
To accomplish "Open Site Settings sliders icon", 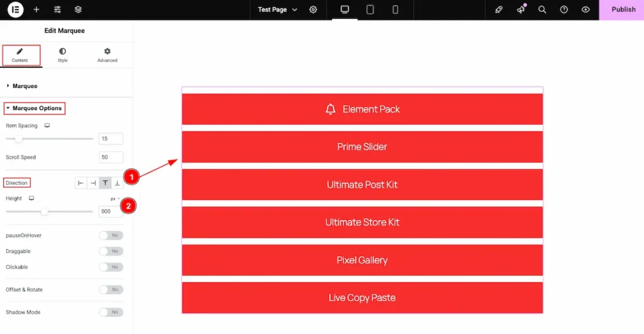I will (57, 9).
